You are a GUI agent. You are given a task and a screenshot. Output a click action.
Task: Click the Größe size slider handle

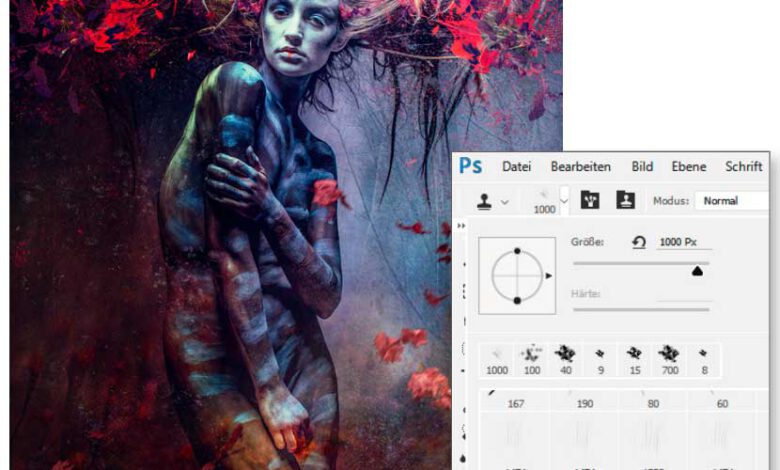tap(697, 271)
